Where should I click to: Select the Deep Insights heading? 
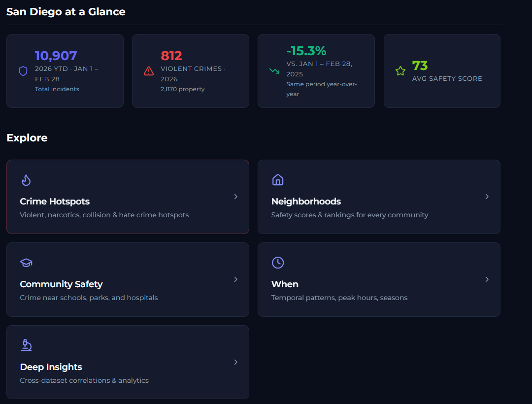[51, 367]
